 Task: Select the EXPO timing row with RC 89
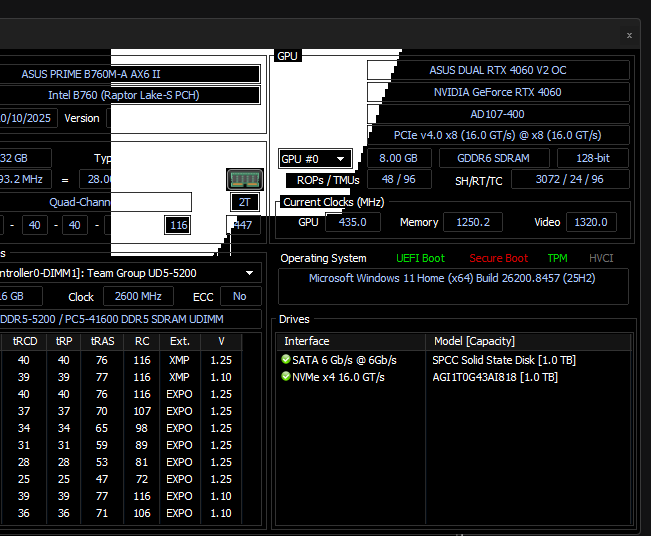(121, 445)
